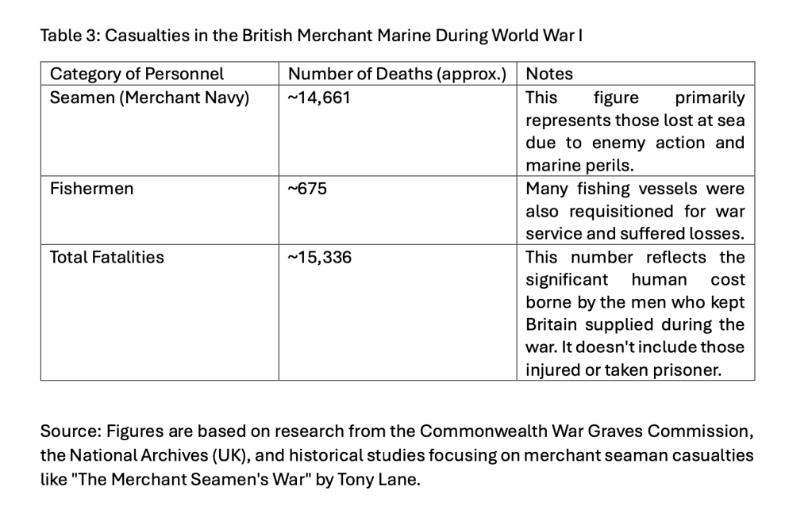Click 'Commonwealth War Graves Commission' in the source
The width and height of the screenshot is (812, 525).
coord(585,431)
